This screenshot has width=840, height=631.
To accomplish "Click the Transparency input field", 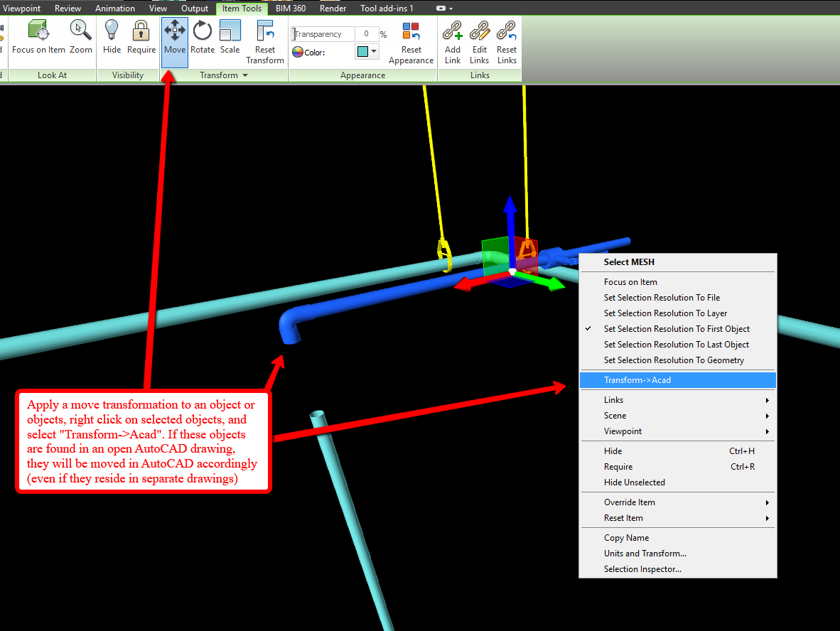I will tap(323, 34).
